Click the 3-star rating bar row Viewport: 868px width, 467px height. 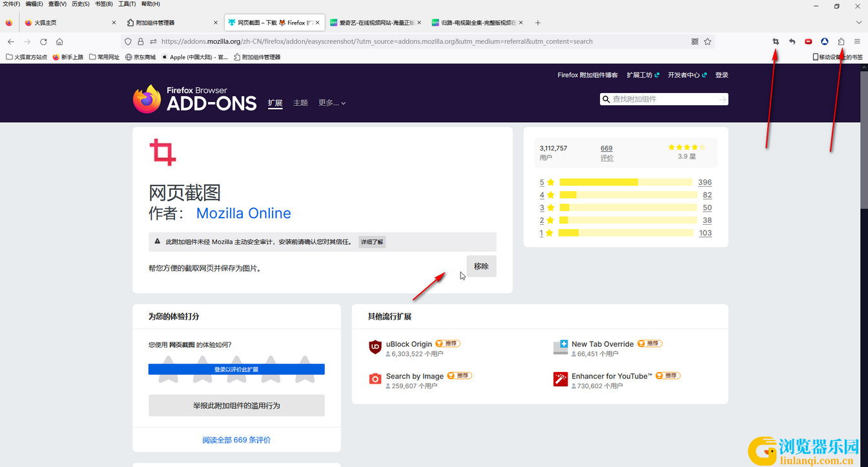626,208
